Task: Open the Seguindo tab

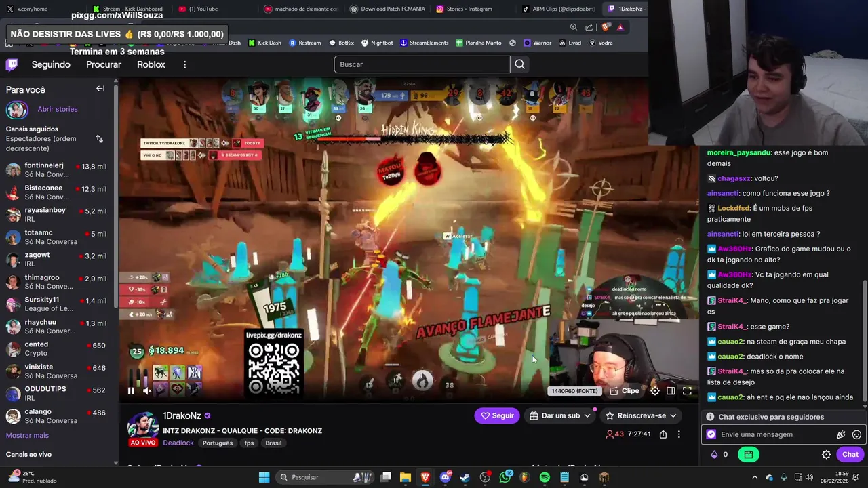Action: pos(51,64)
